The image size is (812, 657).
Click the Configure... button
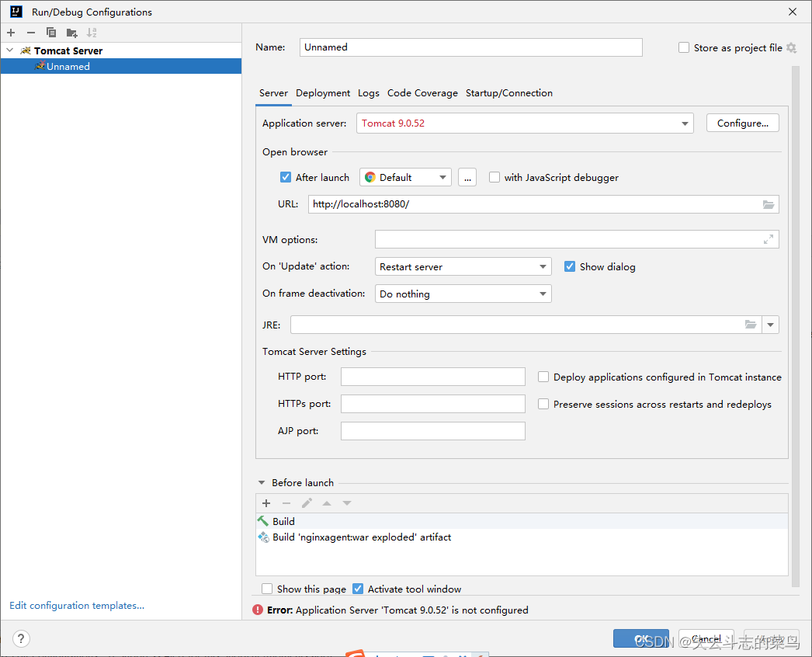click(x=742, y=123)
